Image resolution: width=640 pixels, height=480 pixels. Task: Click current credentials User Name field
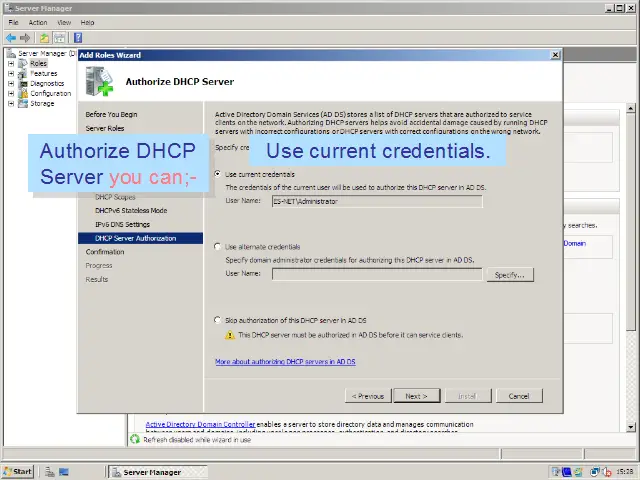pyautogui.click(x=377, y=201)
